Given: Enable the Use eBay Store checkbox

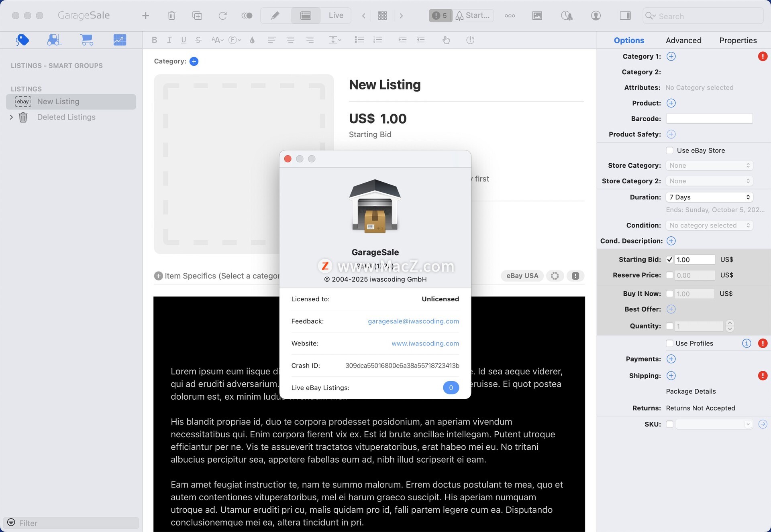Looking at the screenshot, I should 669,150.
